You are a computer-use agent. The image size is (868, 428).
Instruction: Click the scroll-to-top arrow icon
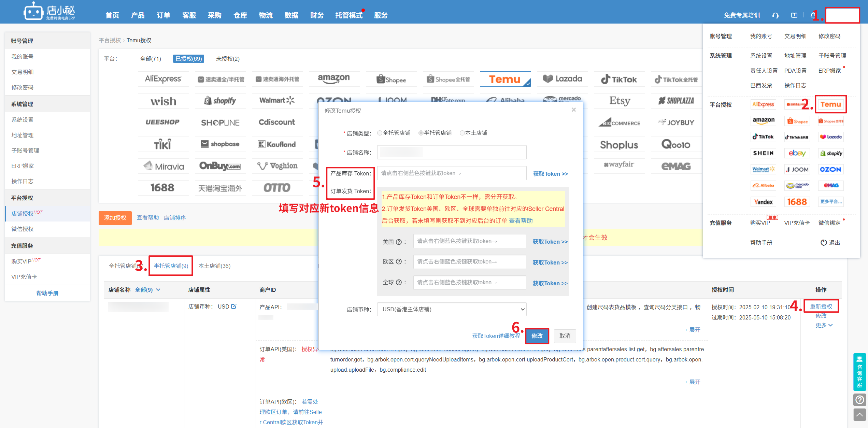point(859,415)
